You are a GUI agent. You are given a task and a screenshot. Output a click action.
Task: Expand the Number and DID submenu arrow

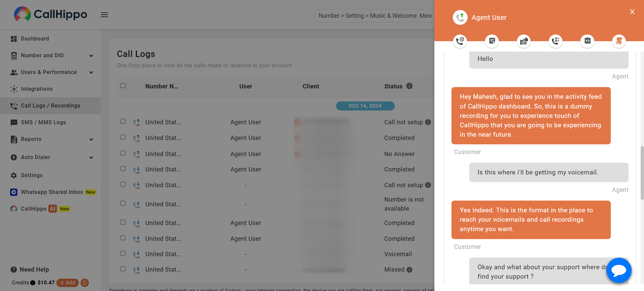[91, 56]
